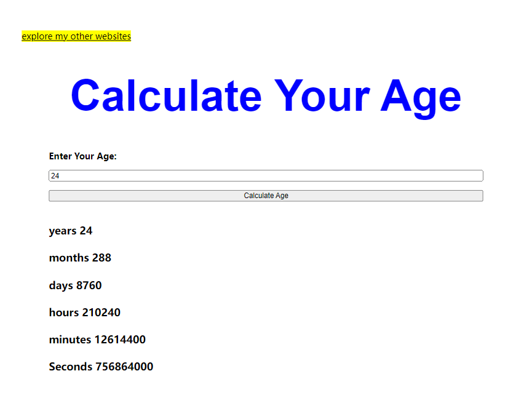Select the 'days 8760' result text
532x403 pixels.
pos(75,285)
